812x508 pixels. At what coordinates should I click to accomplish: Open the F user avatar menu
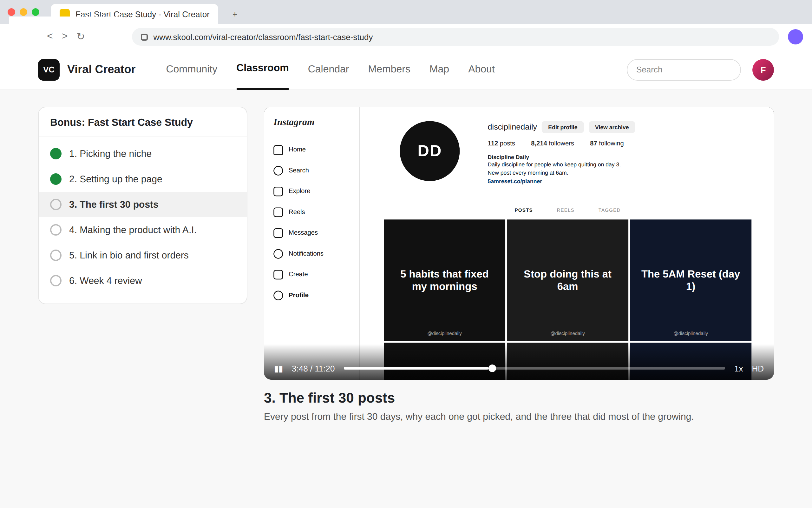pos(763,70)
